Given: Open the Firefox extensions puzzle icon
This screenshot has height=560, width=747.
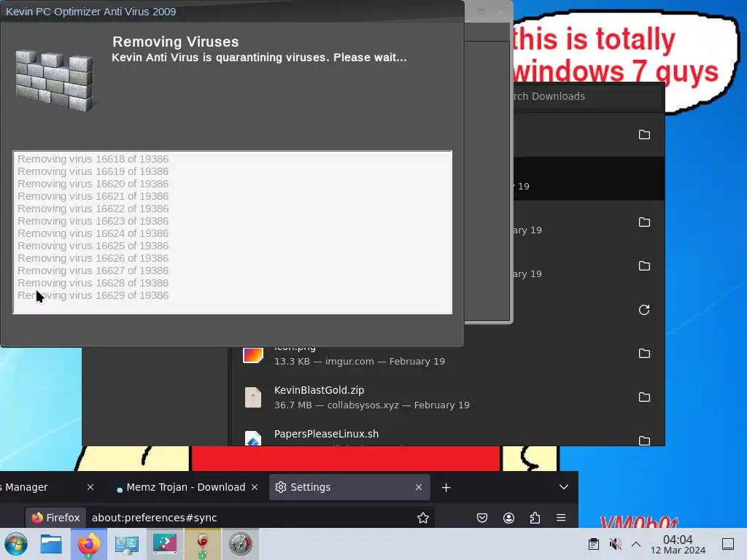Looking at the screenshot, I should pyautogui.click(x=535, y=518).
